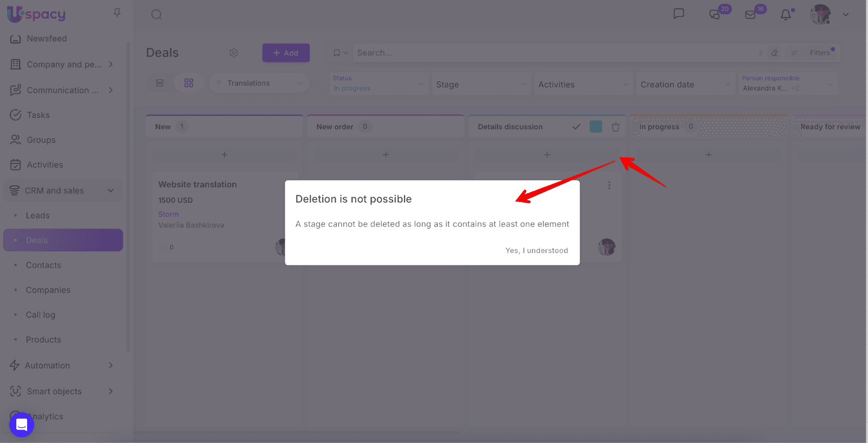This screenshot has width=868, height=443.
Task: Click the New stage header
Action: click(225, 126)
